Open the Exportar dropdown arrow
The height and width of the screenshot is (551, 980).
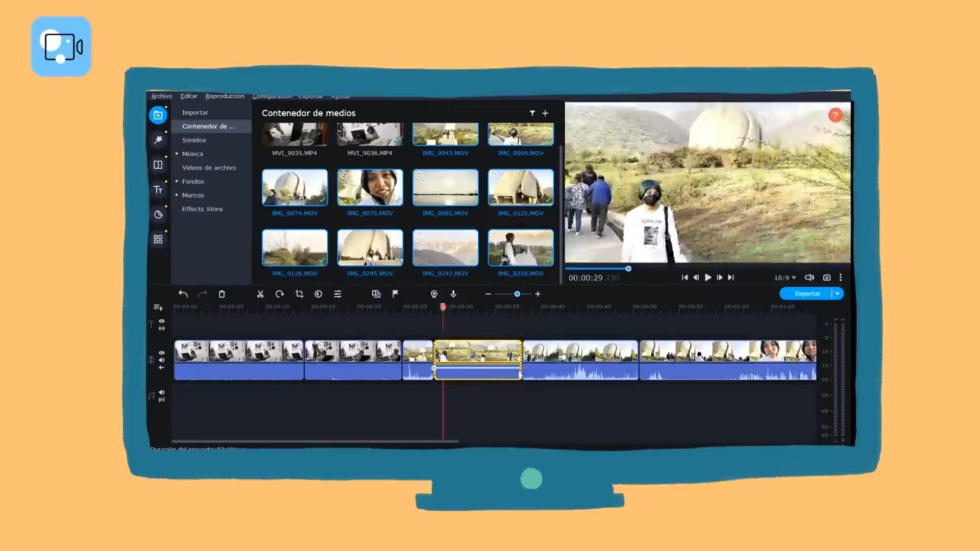point(838,294)
